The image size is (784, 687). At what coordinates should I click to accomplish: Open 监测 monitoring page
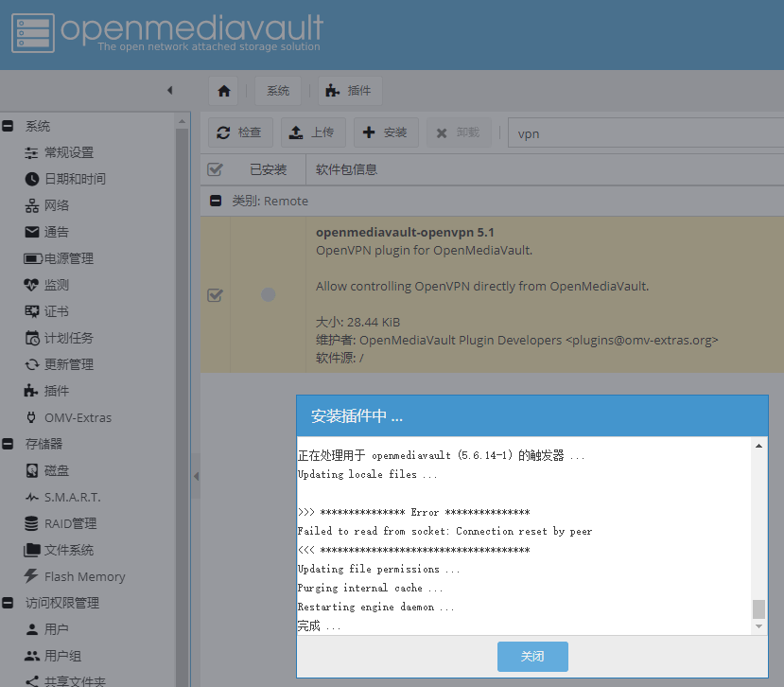click(x=56, y=285)
